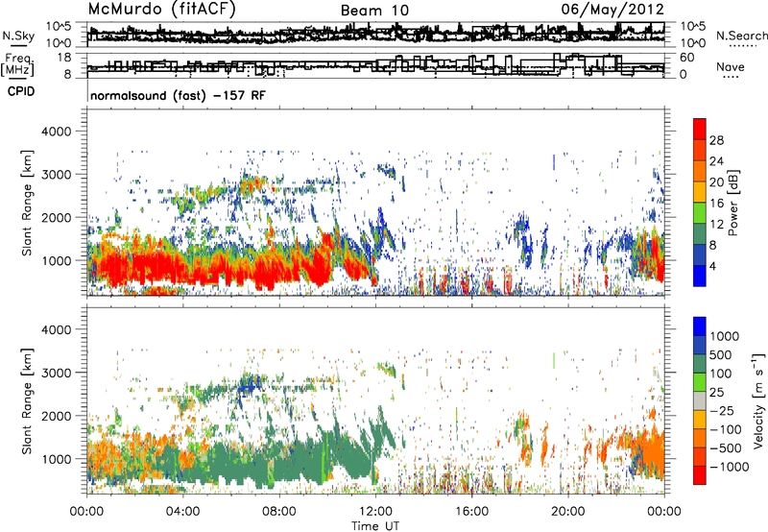The width and height of the screenshot is (768, 532).
Task: Select the 18 tick on frequency axis
Action: pyautogui.click(x=64, y=58)
